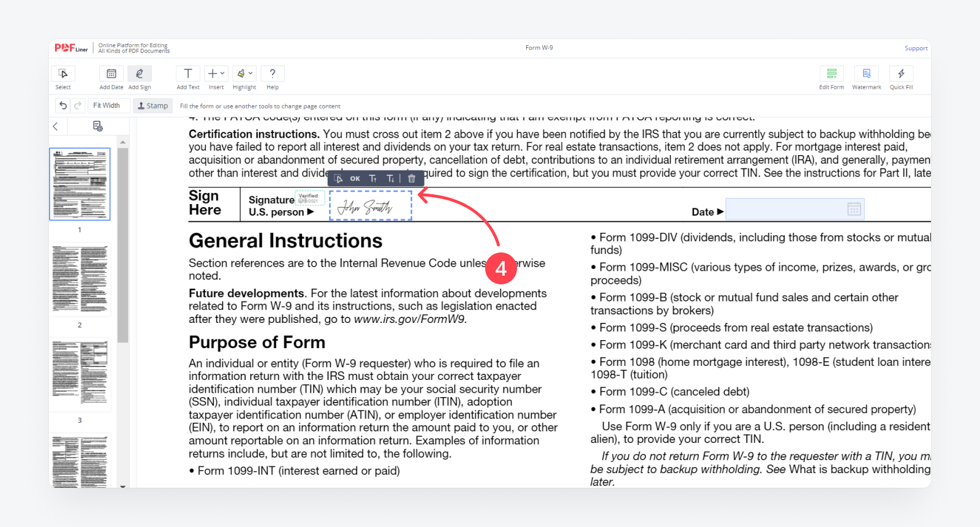
Task: Click the Fill the form hint text
Action: point(260,106)
